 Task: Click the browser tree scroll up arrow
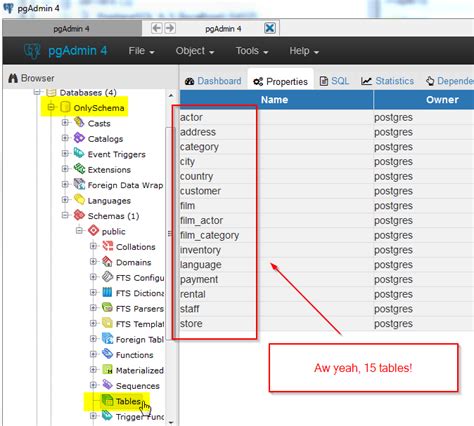(171, 96)
